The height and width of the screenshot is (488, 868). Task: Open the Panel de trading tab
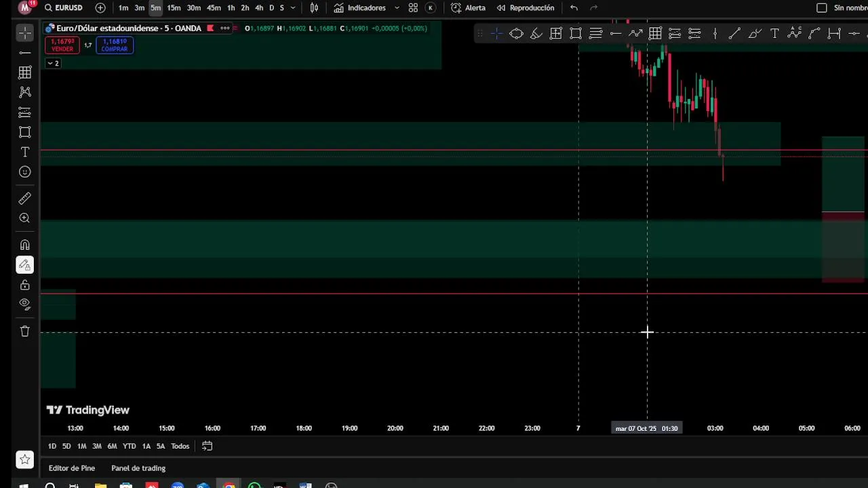tap(138, 468)
